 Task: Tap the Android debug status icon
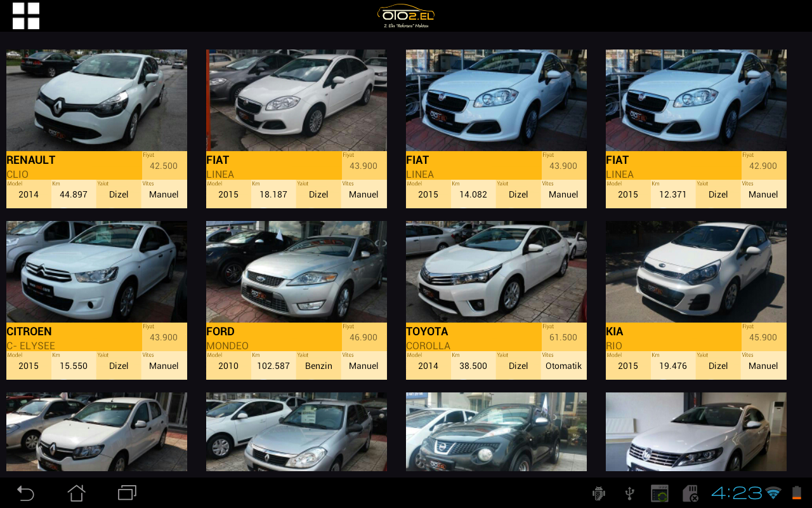coord(598,493)
